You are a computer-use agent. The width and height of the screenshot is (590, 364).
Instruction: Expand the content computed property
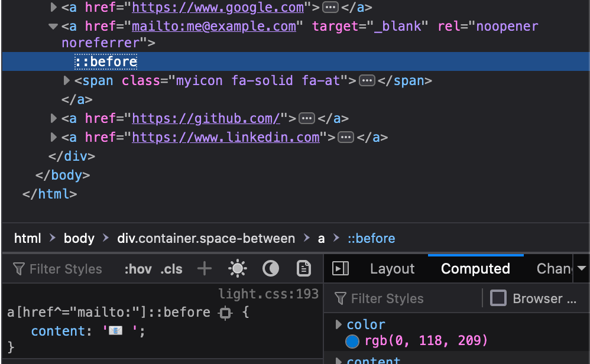338,361
